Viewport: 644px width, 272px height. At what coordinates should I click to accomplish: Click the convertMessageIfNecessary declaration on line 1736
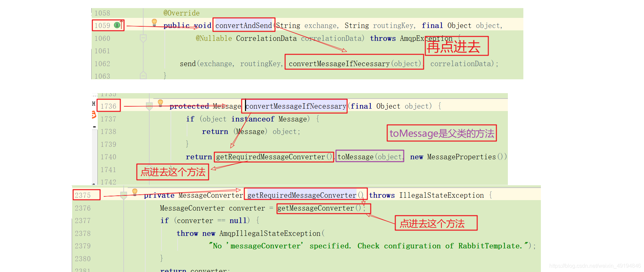click(x=296, y=106)
